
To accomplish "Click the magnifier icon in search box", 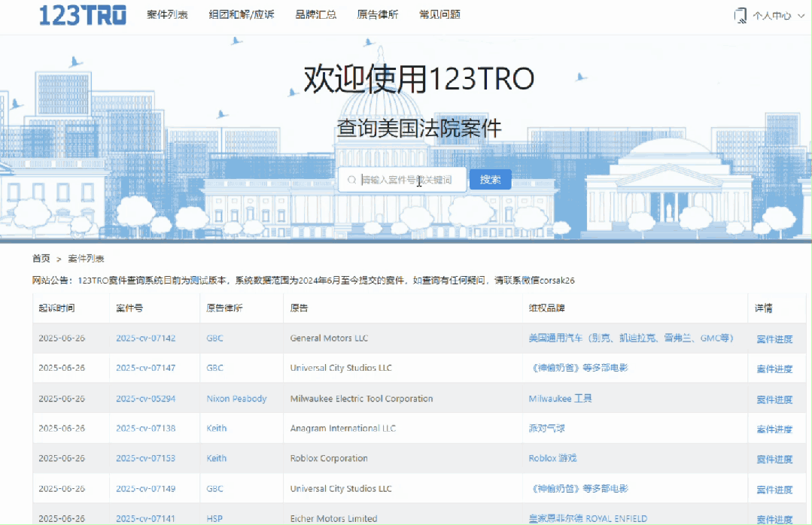I will (x=351, y=181).
